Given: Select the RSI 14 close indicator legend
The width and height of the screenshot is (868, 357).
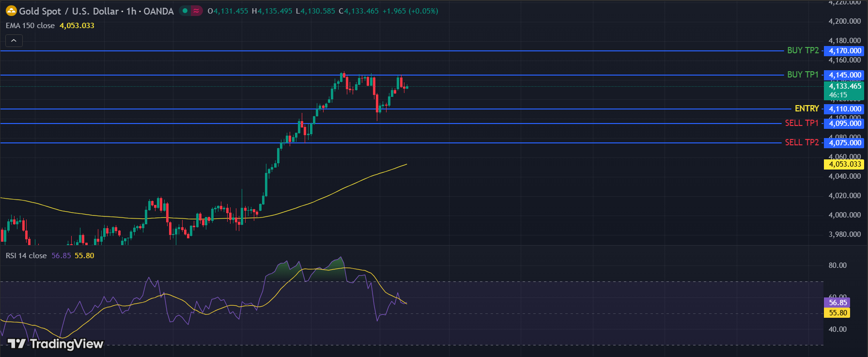Looking at the screenshot, I should pos(26,256).
